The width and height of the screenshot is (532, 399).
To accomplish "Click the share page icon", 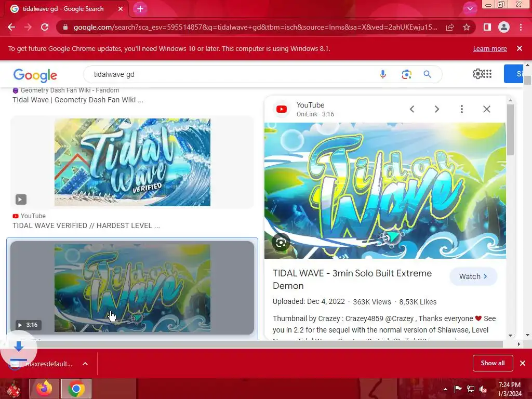I will click(x=450, y=27).
